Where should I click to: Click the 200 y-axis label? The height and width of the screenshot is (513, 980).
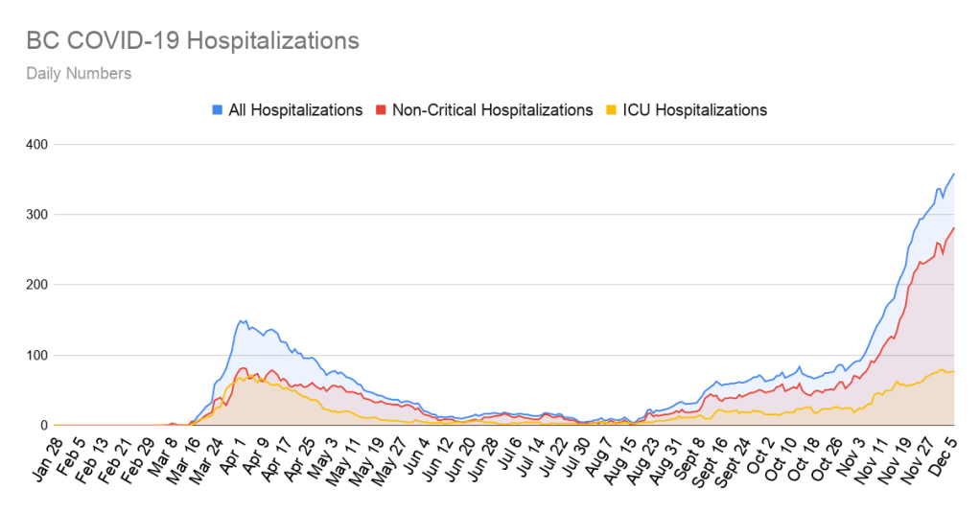pos(37,285)
